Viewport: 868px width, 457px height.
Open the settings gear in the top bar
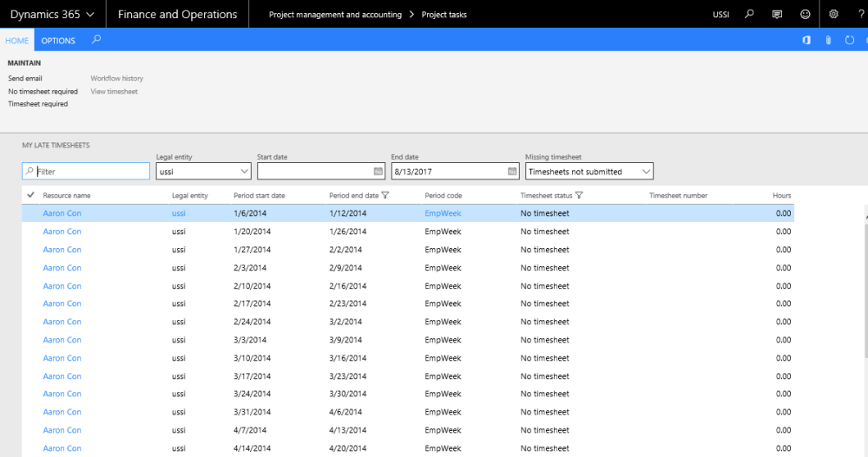(x=833, y=15)
